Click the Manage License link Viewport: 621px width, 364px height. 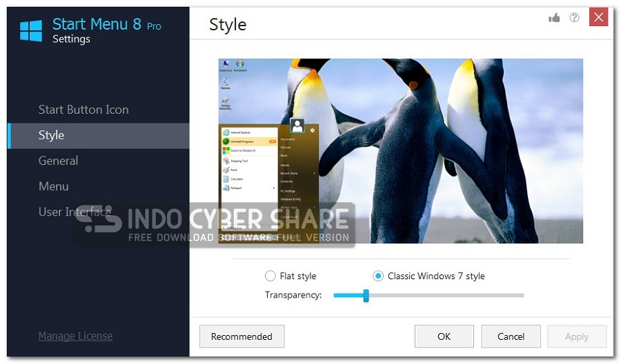tap(75, 336)
